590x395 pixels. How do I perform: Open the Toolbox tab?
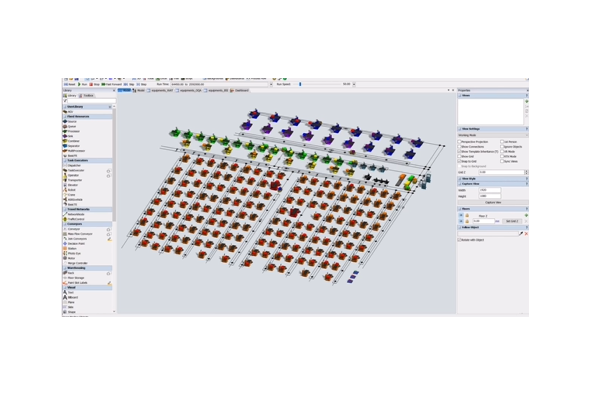pyautogui.click(x=87, y=96)
